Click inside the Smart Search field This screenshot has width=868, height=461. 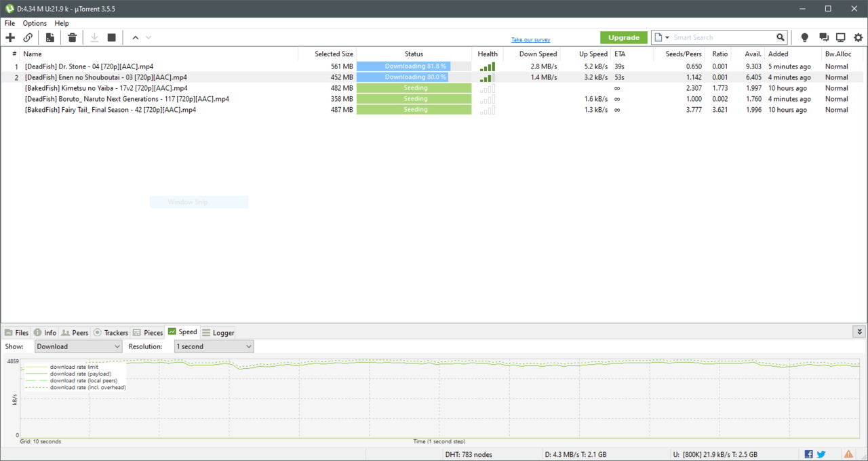point(722,38)
